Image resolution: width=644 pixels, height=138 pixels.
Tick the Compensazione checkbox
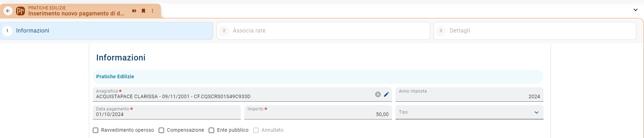161,130
